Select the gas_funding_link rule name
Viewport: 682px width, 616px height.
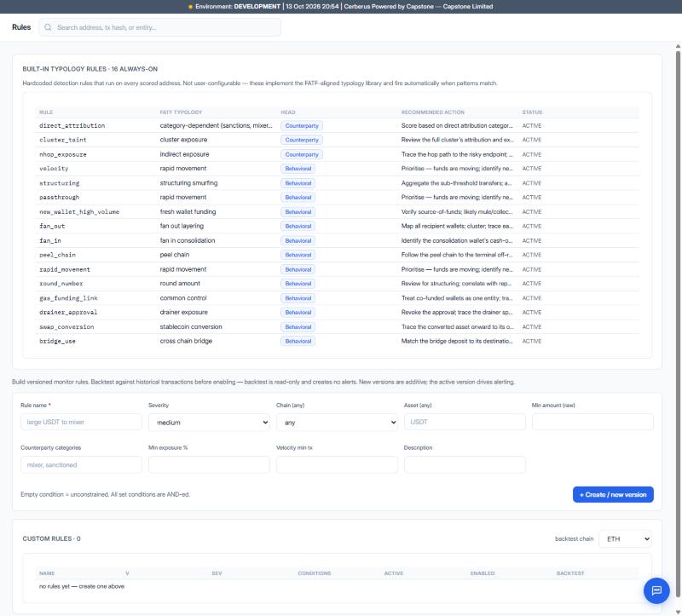[x=68, y=298]
